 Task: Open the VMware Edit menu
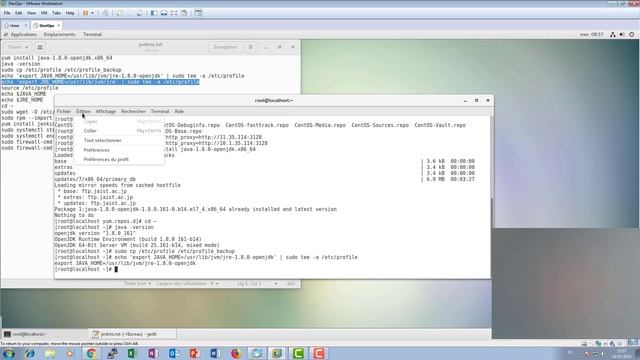pos(19,13)
